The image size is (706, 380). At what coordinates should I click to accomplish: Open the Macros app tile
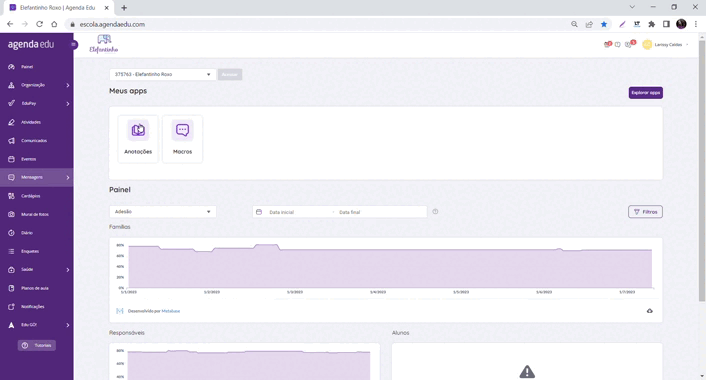pyautogui.click(x=182, y=139)
